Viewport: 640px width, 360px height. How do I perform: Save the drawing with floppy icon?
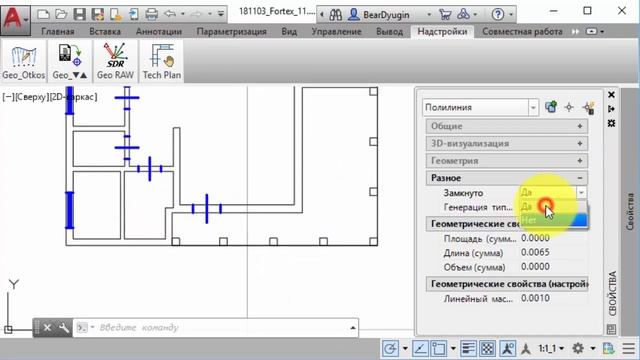[80, 15]
